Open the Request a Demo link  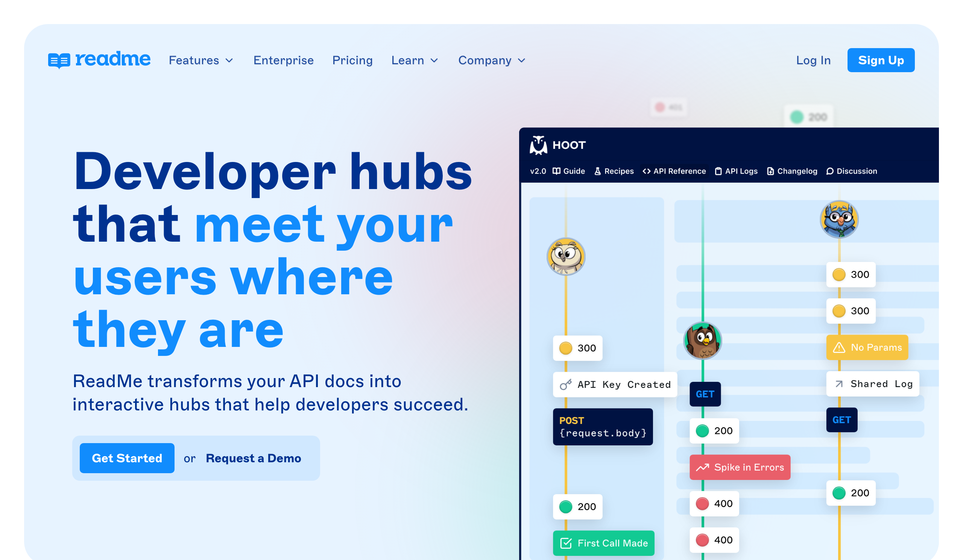coord(254,458)
